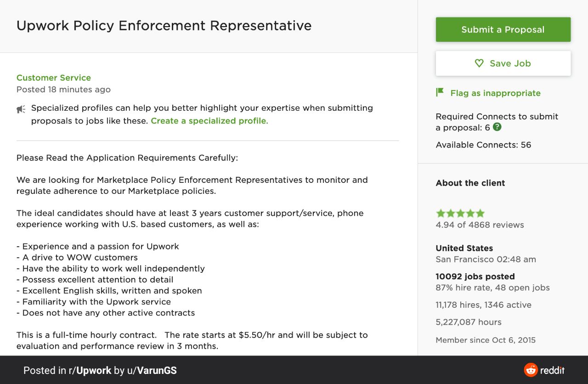Image resolution: width=588 pixels, height=384 pixels.
Task: Click the megaphone icon near specialized profiles notice
Action: [x=21, y=109]
